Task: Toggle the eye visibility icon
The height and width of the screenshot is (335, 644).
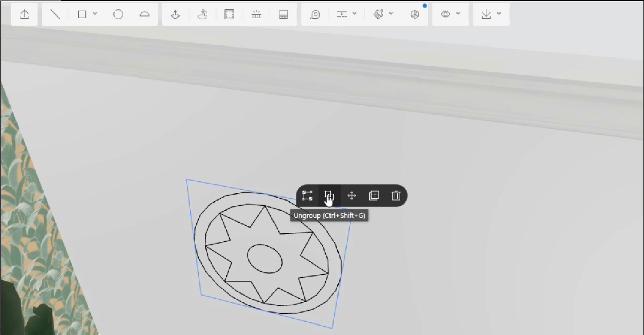Action: click(445, 14)
